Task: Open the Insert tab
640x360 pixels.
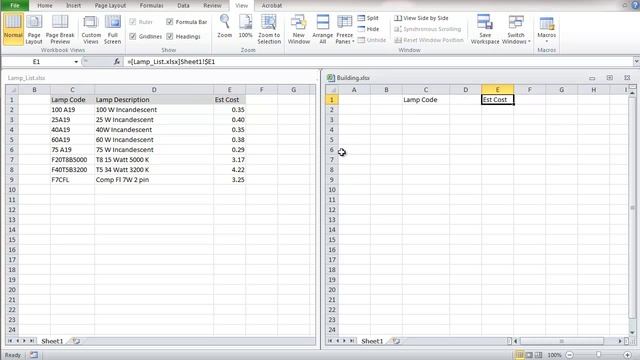Action: (x=73, y=5)
